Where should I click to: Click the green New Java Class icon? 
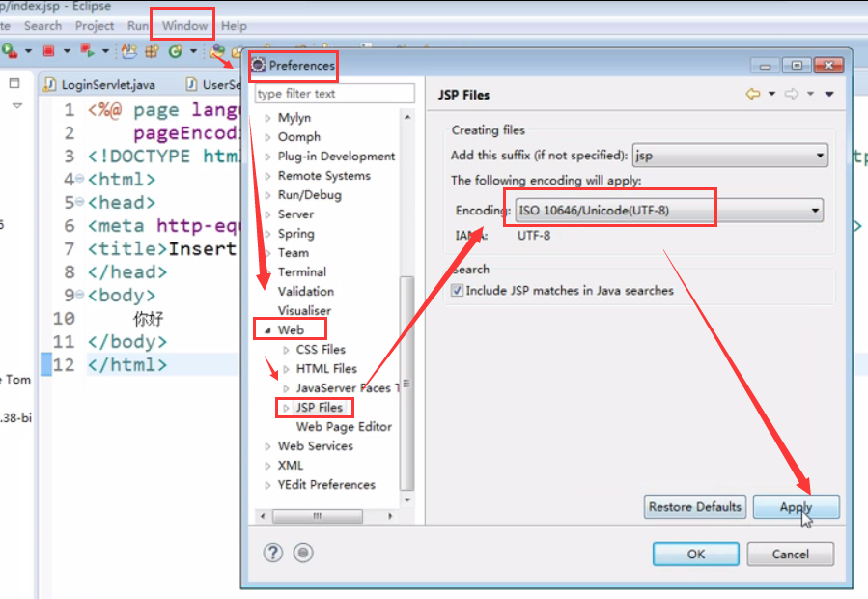pos(176,51)
